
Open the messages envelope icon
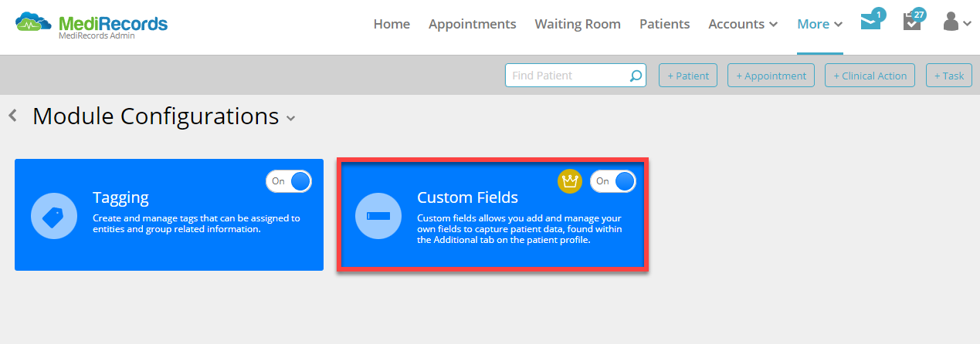point(870,22)
